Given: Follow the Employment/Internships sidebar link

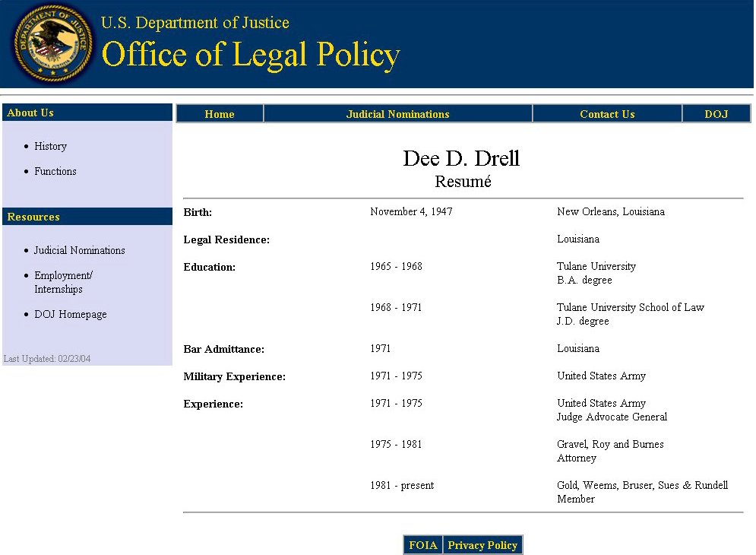Looking at the screenshot, I should [x=63, y=282].
